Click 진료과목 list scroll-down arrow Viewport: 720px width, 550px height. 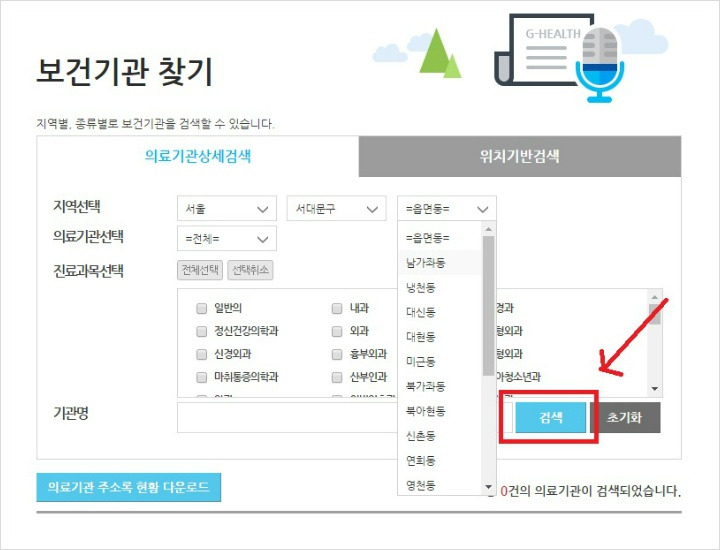pyautogui.click(x=655, y=389)
